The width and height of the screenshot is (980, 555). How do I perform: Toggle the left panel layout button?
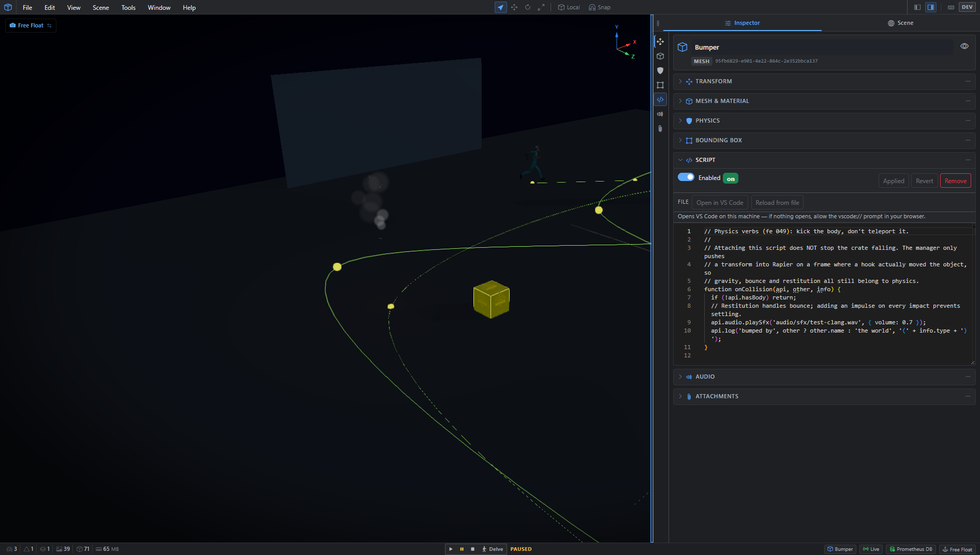coord(917,7)
